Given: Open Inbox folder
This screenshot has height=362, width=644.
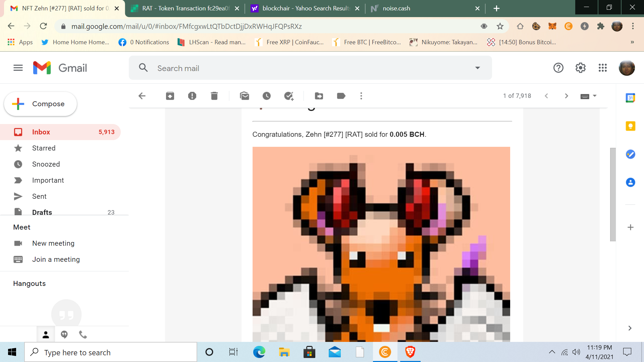Looking at the screenshot, I should click(60, 132).
